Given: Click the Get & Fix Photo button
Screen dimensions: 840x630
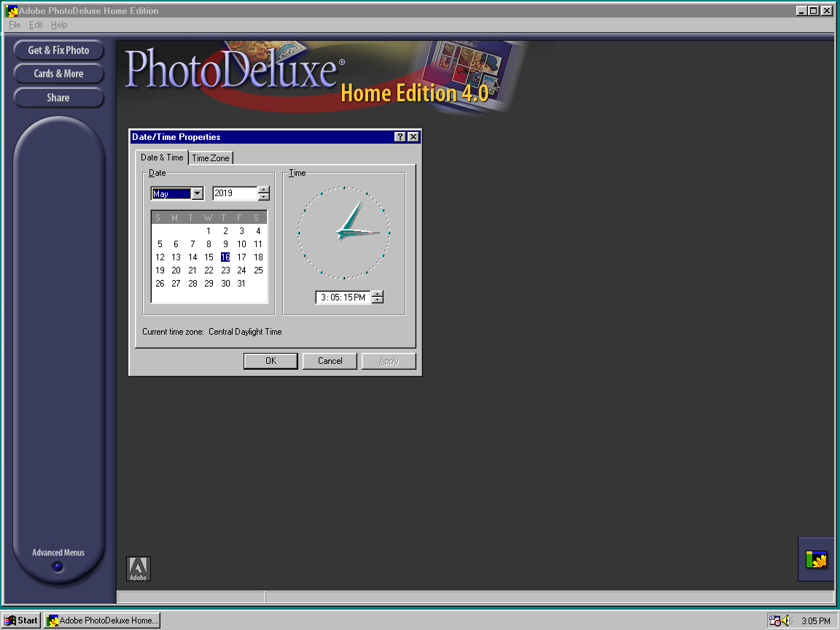Looking at the screenshot, I should [58, 50].
